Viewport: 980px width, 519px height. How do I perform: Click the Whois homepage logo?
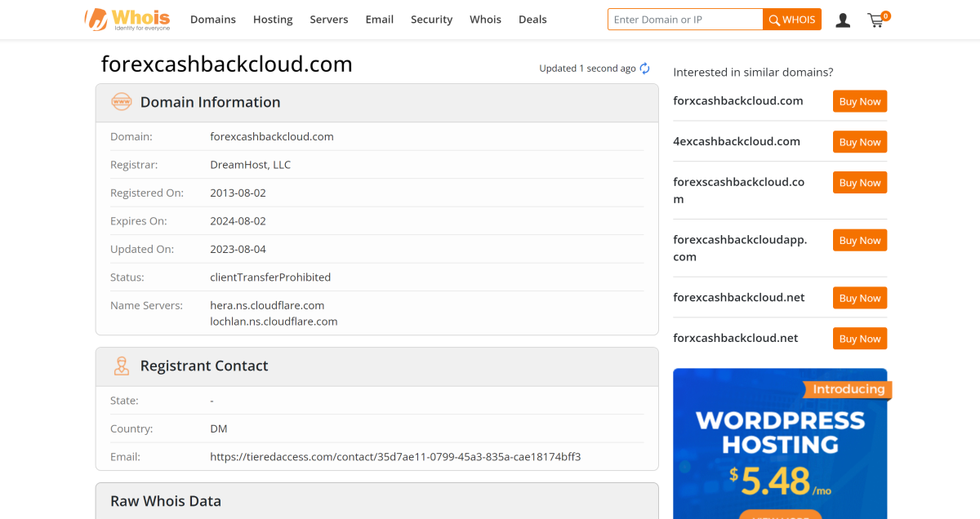click(x=127, y=20)
